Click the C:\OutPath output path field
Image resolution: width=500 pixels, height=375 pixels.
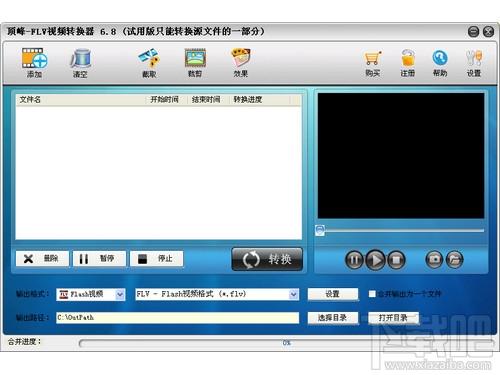[x=177, y=318]
